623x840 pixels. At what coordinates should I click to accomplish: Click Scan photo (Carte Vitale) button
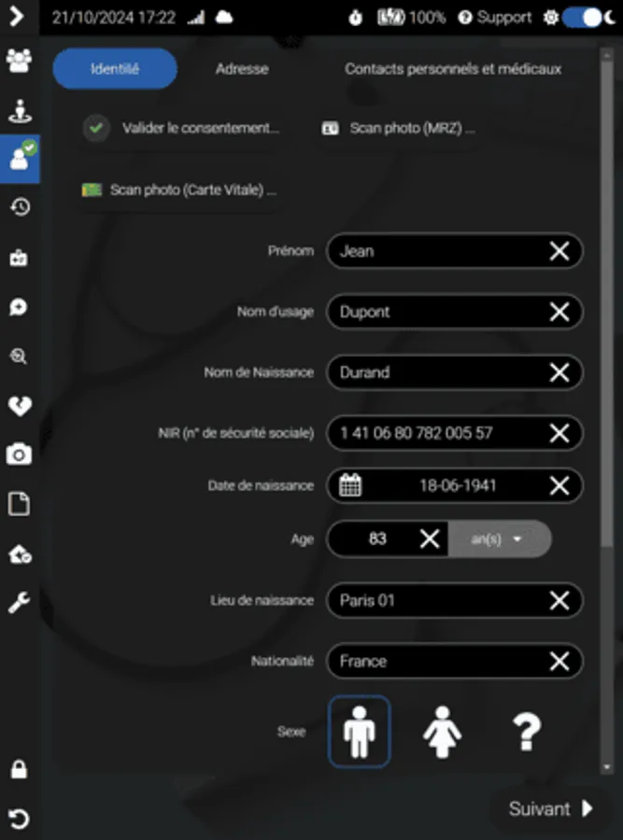[x=179, y=190]
